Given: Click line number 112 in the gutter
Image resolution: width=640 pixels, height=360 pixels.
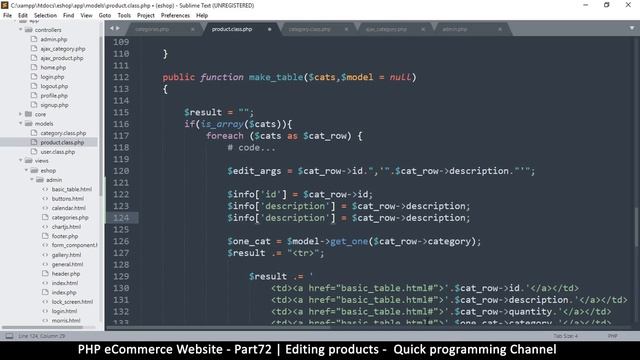Looking at the screenshot, I should [x=121, y=77].
